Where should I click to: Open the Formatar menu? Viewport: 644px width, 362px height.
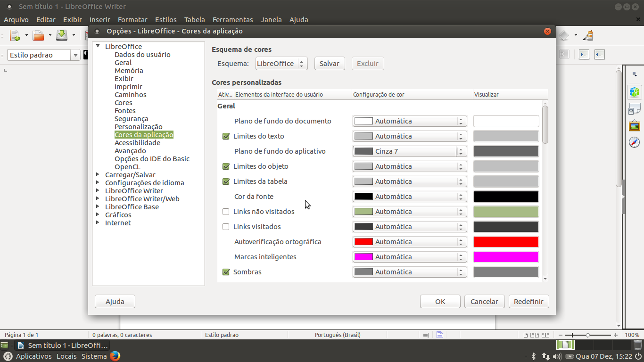tap(132, 20)
